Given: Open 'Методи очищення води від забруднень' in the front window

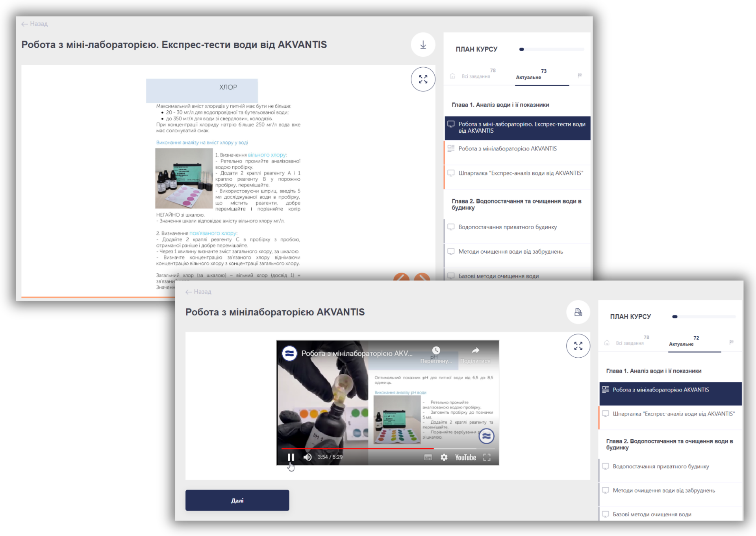Looking at the screenshot, I should tap(671, 494).
